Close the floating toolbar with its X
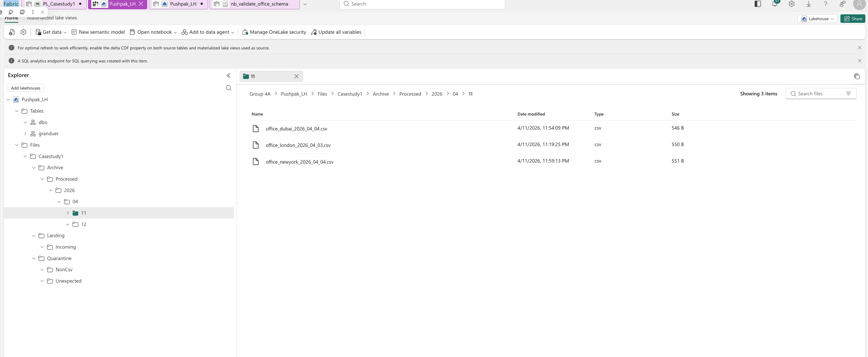Viewport: 868px width, 357px height. pyautogui.click(x=42, y=12)
